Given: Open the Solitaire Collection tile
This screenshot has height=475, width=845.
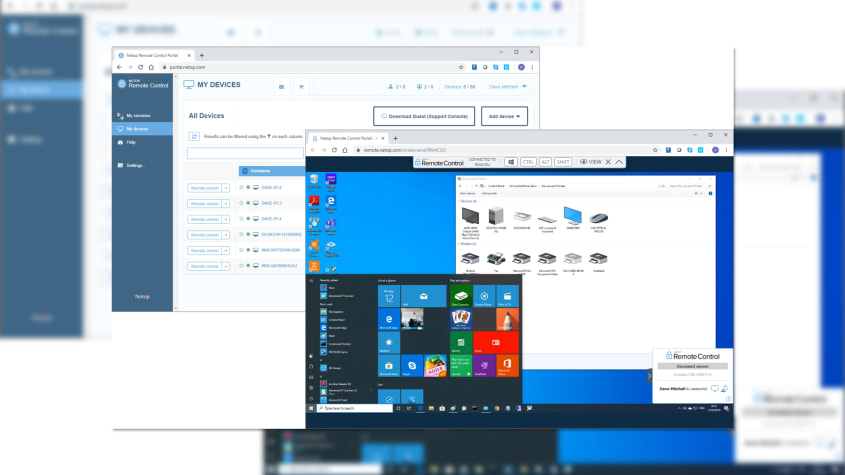Looking at the screenshot, I should point(461,319).
